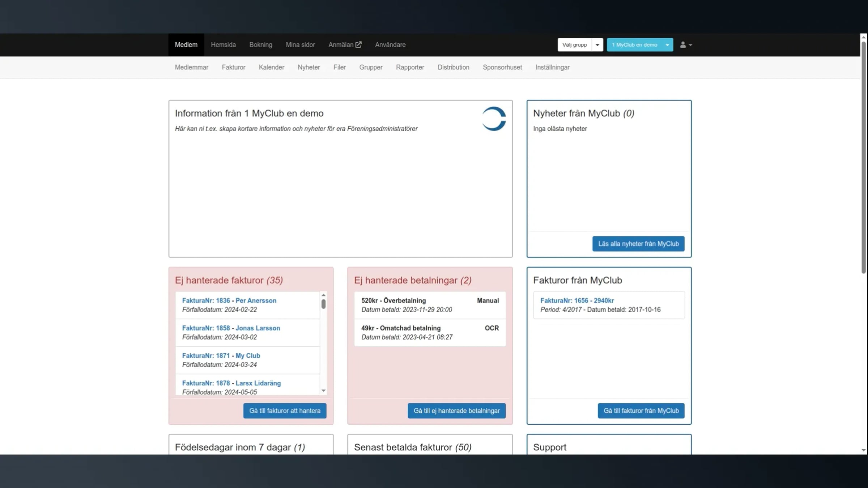
Task: Select the 520kr - Överbetalning payment row
Action: point(430,305)
